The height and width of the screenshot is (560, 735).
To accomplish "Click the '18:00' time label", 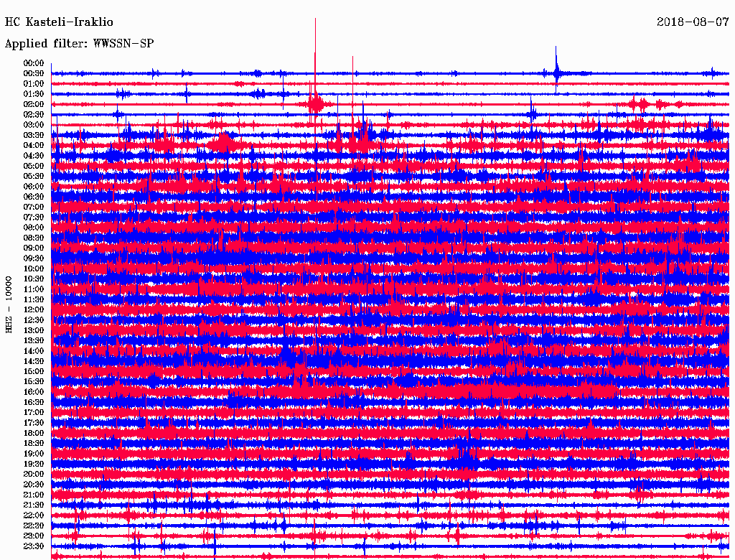I will [34, 433].
